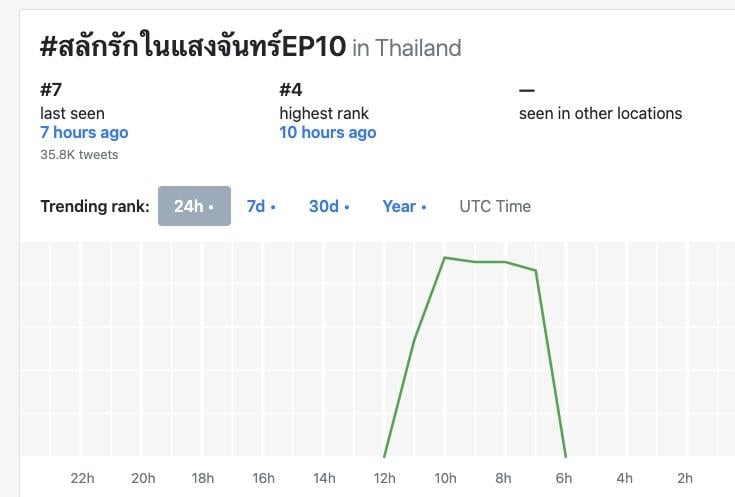This screenshot has height=497, width=735.
Task: Click the 35.8K tweets count
Action: (x=79, y=154)
